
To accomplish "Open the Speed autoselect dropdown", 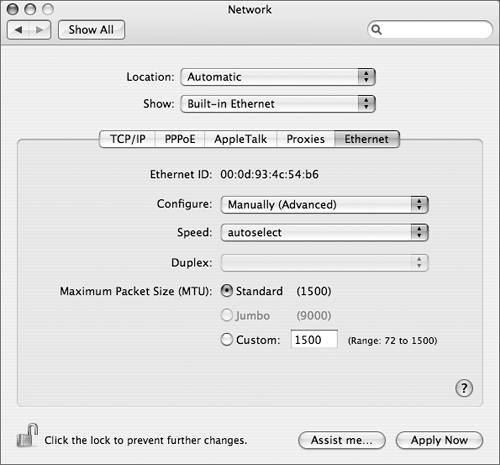I will tap(324, 233).
